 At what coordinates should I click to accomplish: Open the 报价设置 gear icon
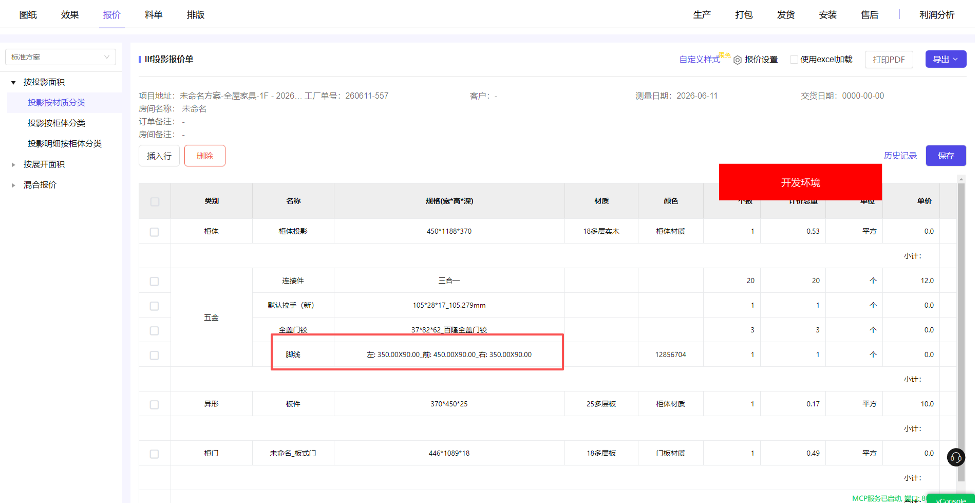738,60
